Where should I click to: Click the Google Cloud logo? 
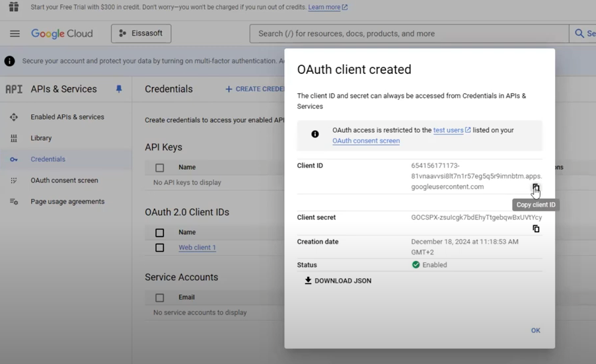click(62, 34)
